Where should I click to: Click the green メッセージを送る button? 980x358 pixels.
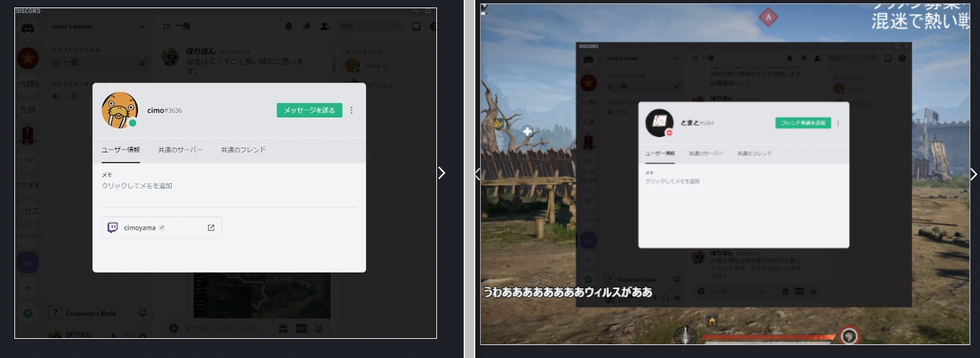(x=309, y=110)
